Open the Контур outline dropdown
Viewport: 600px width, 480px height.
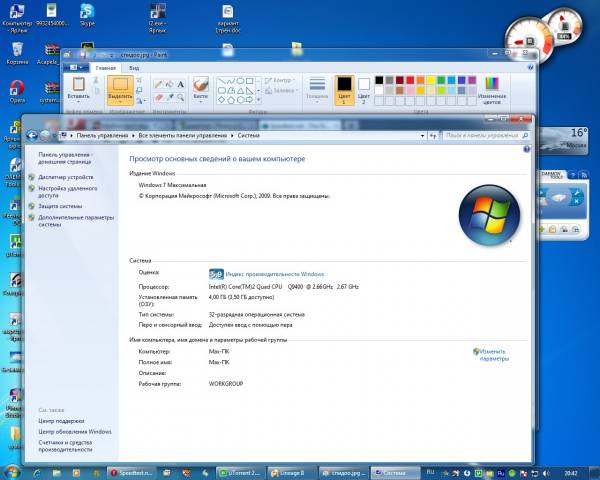(x=280, y=80)
